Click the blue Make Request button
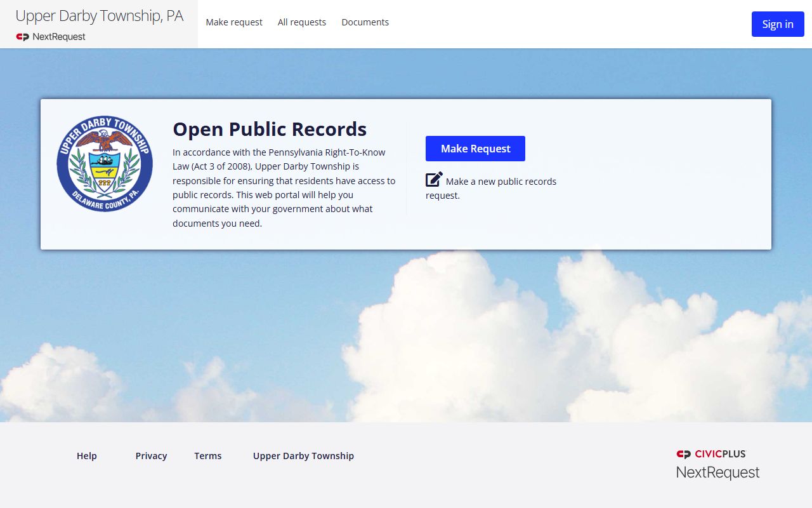The height and width of the screenshot is (508, 812). [x=475, y=149]
